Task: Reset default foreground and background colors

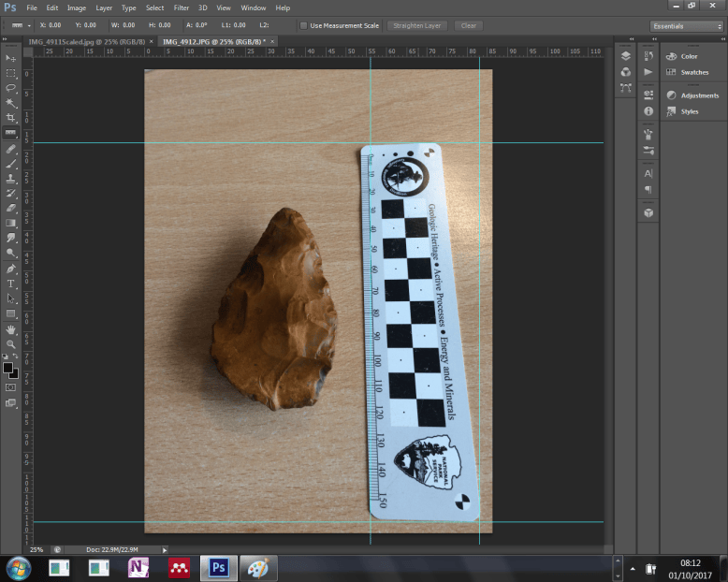Action: pyautogui.click(x=5, y=356)
